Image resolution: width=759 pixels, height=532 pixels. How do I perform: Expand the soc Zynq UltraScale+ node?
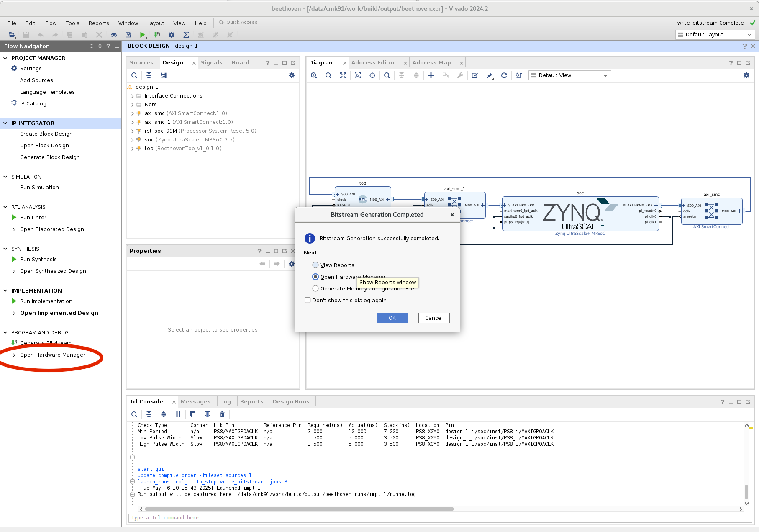133,140
